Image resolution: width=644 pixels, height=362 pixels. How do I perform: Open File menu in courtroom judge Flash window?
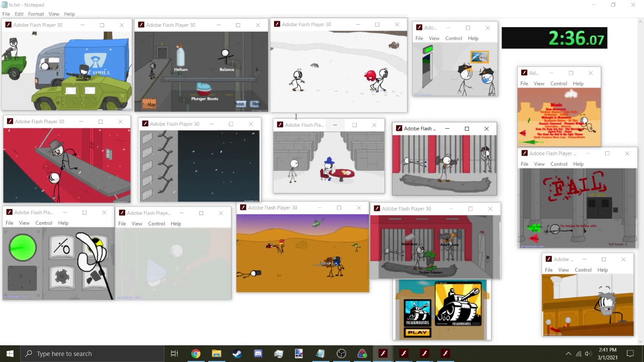(548, 270)
